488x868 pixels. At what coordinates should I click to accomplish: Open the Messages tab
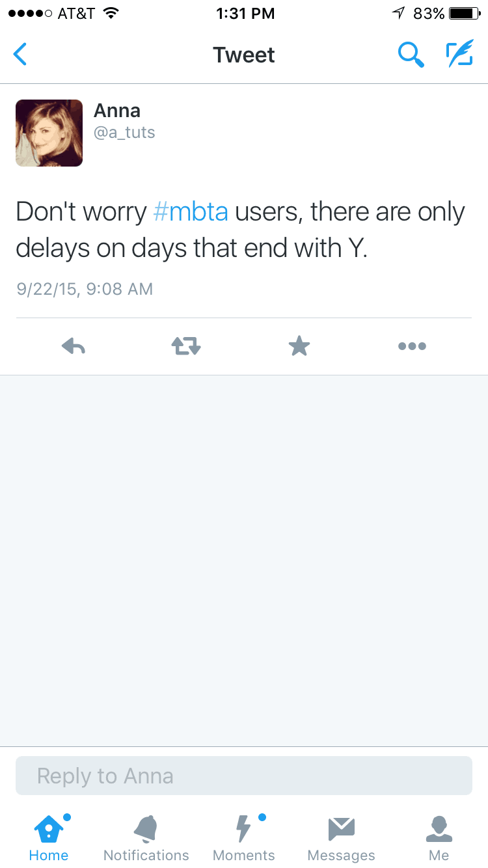click(x=342, y=839)
